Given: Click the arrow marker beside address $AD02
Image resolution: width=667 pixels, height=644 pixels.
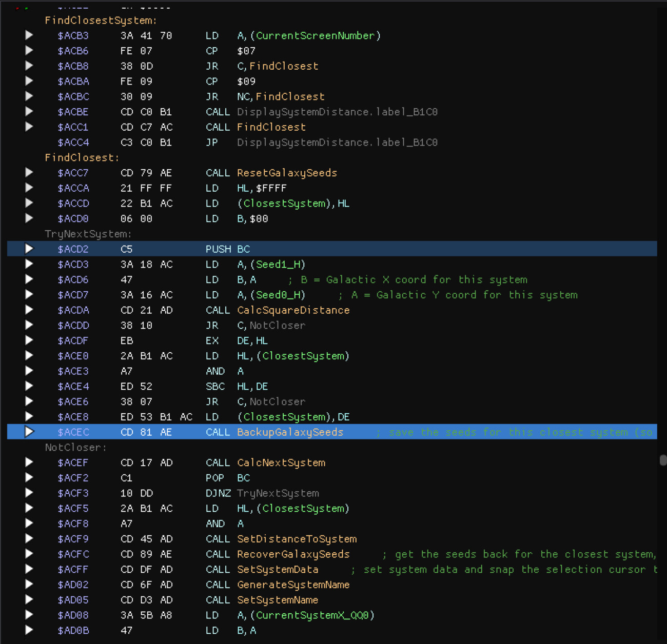Looking at the screenshot, I should coord(29,585).
